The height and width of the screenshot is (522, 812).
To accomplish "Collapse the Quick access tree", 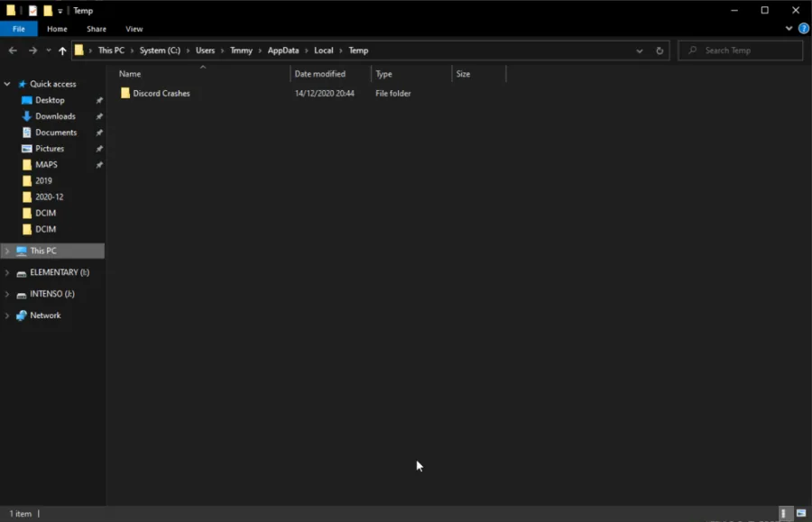I will coord(7,84).
